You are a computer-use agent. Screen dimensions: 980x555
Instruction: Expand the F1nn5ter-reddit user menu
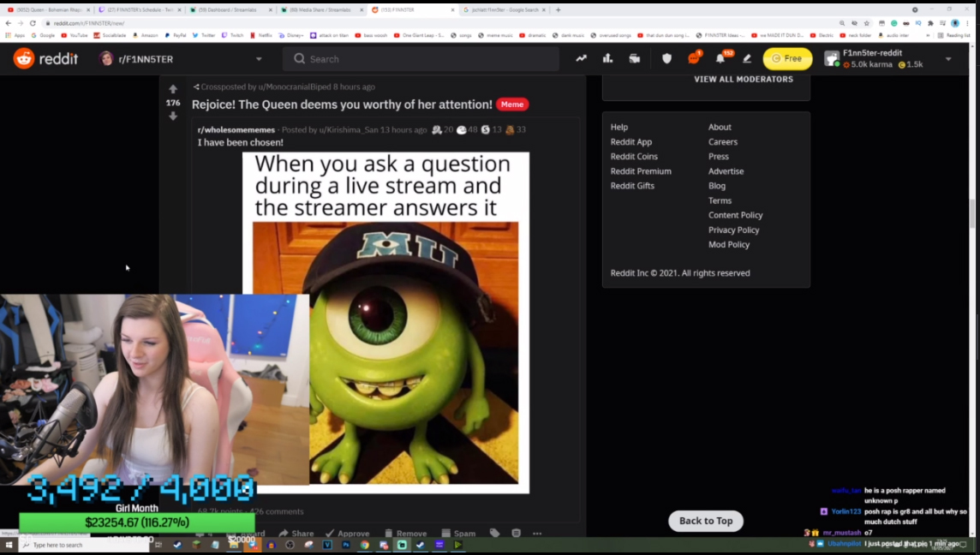pos(948,59)
